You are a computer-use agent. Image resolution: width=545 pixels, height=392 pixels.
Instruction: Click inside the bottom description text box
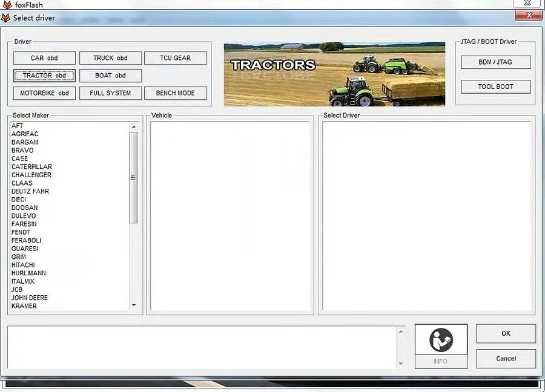point(202,347)
